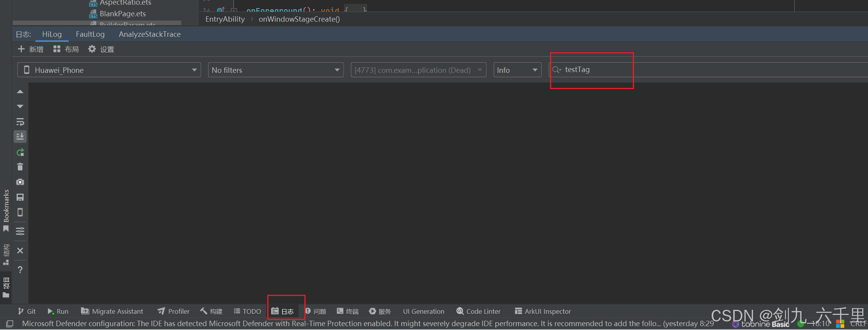Click the green restart log icon
Image resolution: width=868 pixels, height=330 pixels.
click(x=20, y=152)
